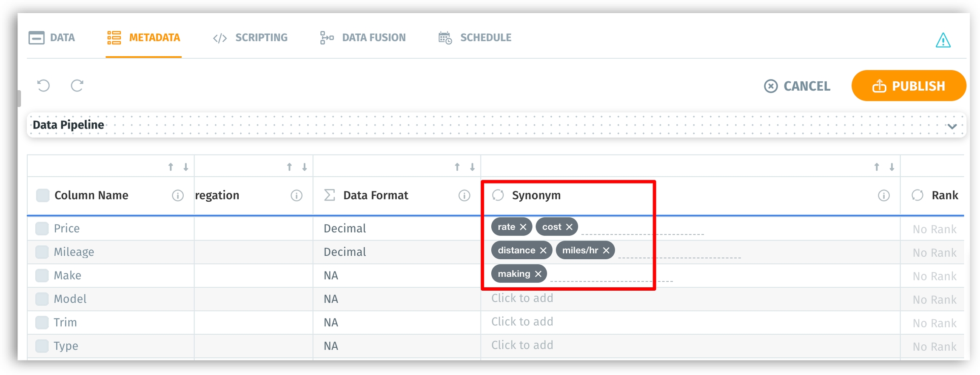Remove the 'miles/hr' synonym tag
The height and width of the screenshot is (375, 980).
606,250
